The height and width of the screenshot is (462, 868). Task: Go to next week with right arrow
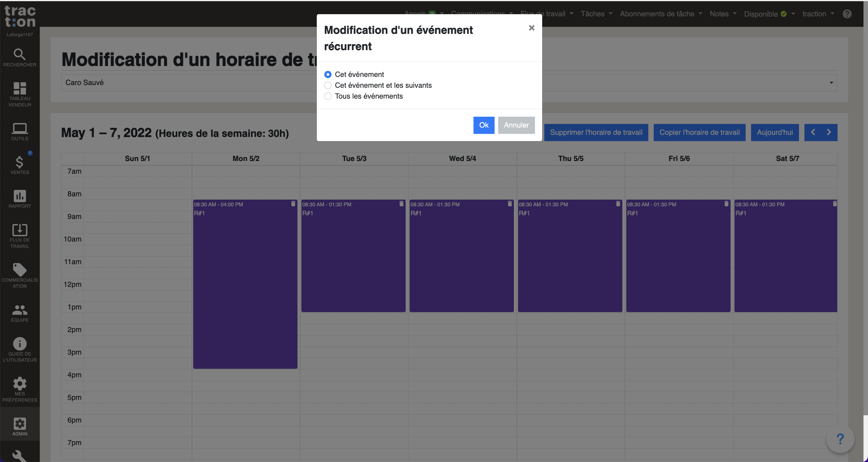pyautogui.click(x=829, y=132)
